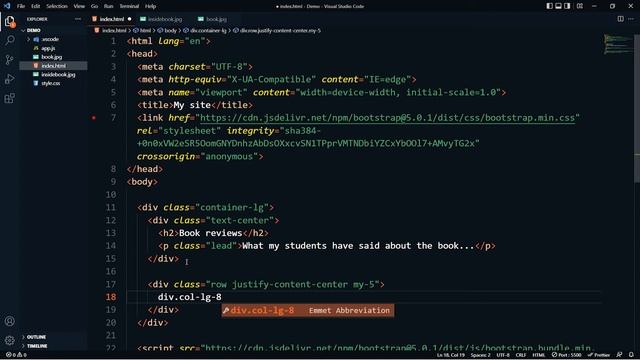Open the Extensions view
The width and height of the screenshot is (640, 360).
(x=10, y=98)
